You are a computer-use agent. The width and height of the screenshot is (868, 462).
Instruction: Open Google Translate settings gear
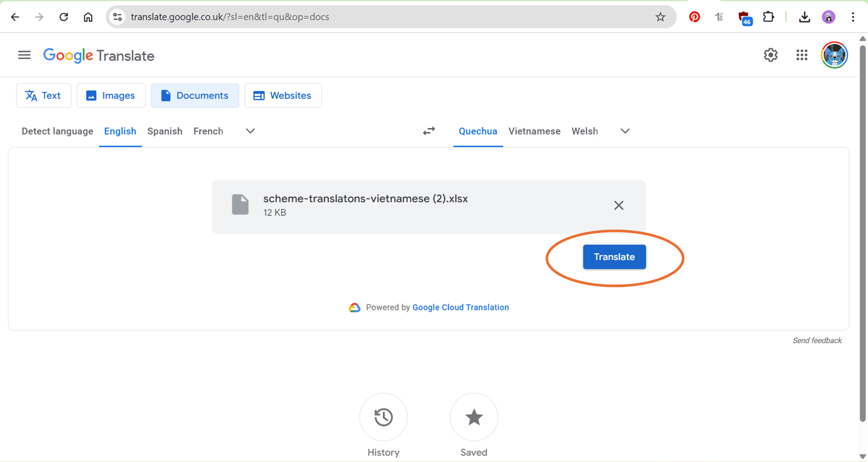(x=770, y=55)
